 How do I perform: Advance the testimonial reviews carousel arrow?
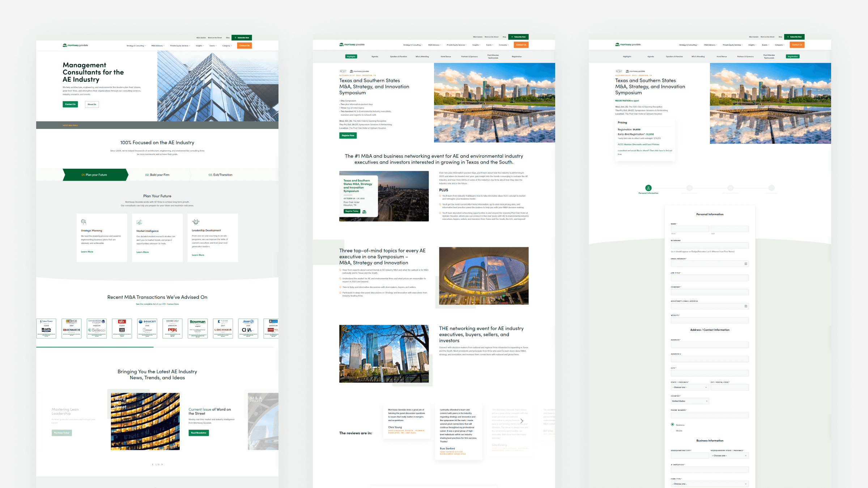pyautogui.click(x=522, y=421)
